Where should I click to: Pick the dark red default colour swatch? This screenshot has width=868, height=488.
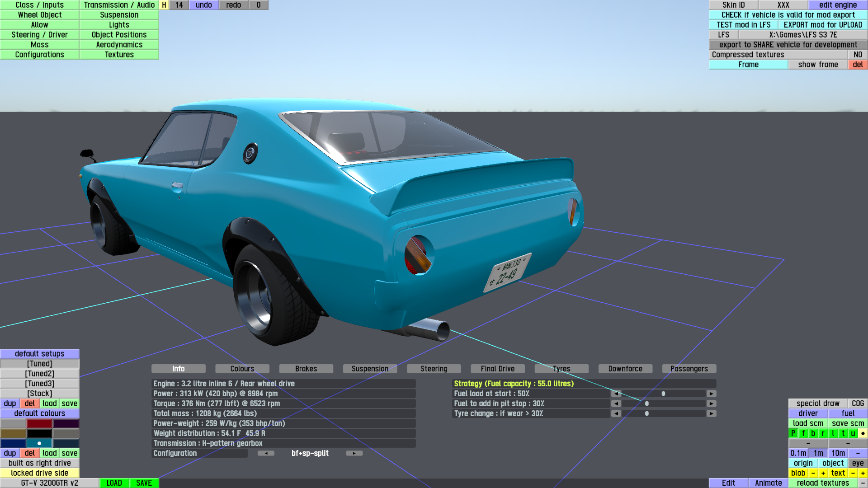pyautogui.click(x=40, y=423)
